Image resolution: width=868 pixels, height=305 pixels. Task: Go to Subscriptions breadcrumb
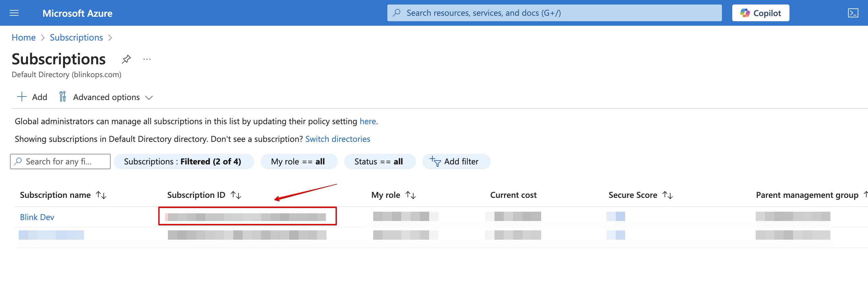click(x=77, y=37)
